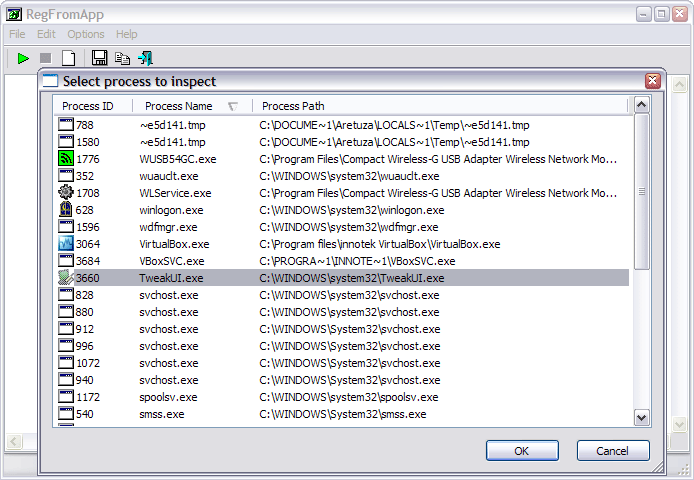Click process ID 3064
Image resolution: width=694 pixels, height=480 pixels.
point(88,244)
